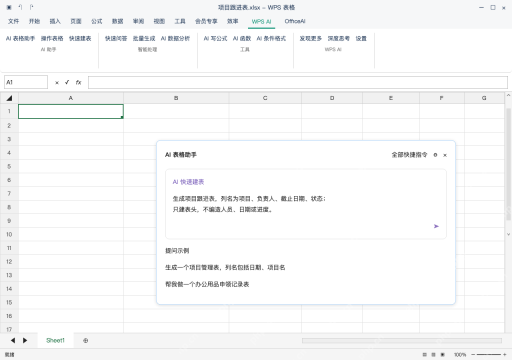
Task: Select cell A1
Action: tap(71, 111)
